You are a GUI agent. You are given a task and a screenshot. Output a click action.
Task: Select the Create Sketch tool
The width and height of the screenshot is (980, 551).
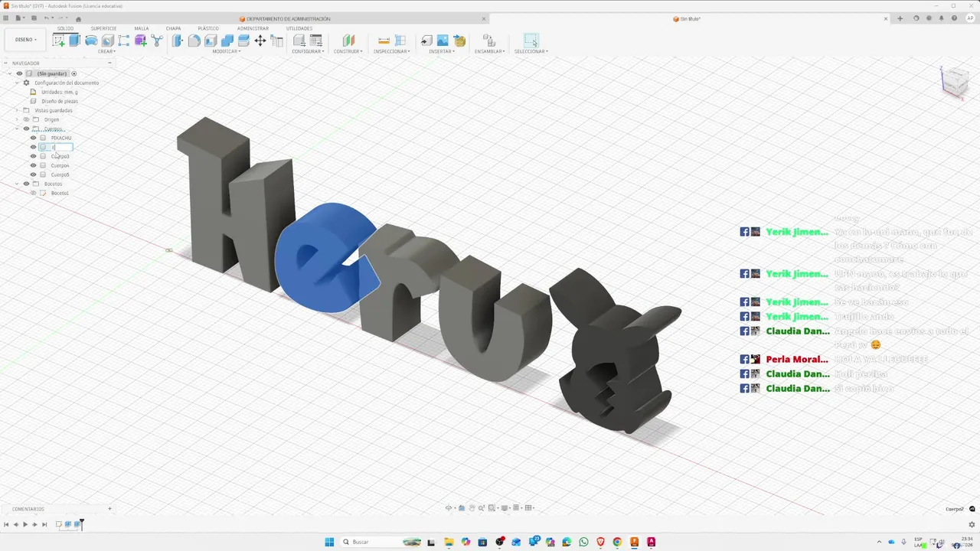pyautogui.click(x=58, y=41)
